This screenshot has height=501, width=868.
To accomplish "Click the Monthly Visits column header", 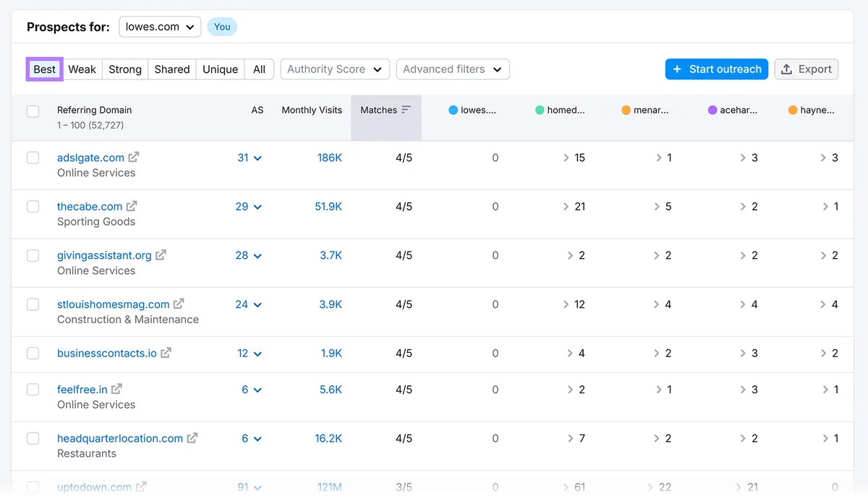I will point(312,110).
